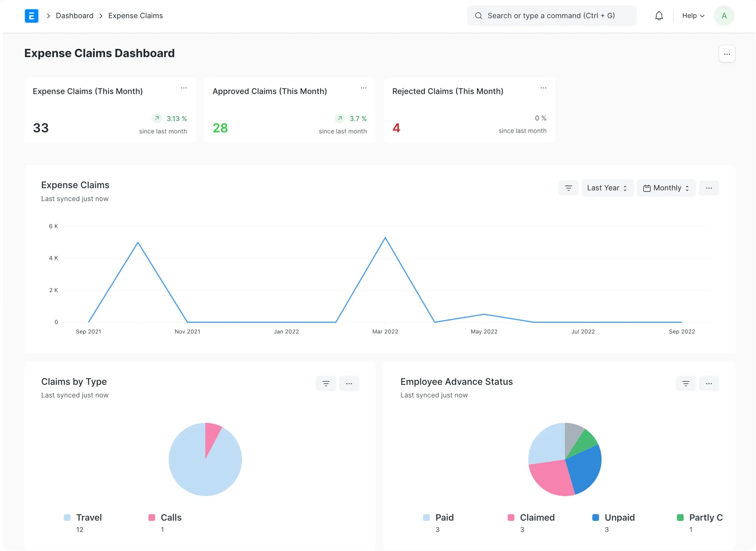Viewport: 756px width, 551px height.
Task: Open Claims by Type ellipsis menu
Action: [x=349, y=383]
